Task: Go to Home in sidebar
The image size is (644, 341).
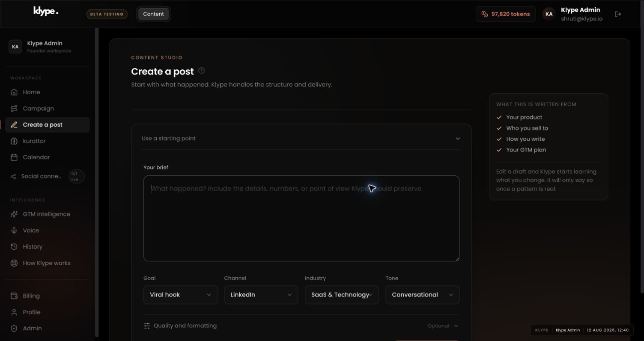Action: 48,92
